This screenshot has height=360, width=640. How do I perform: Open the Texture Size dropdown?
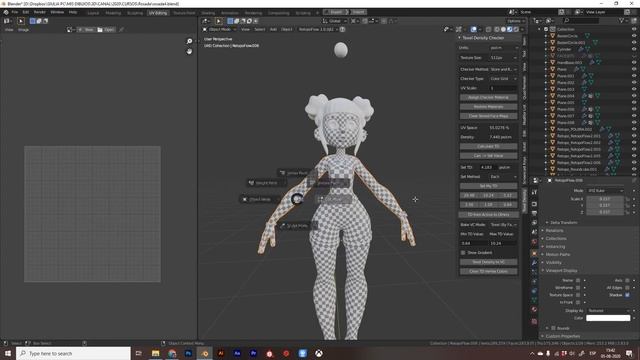[x=503, y=58]
